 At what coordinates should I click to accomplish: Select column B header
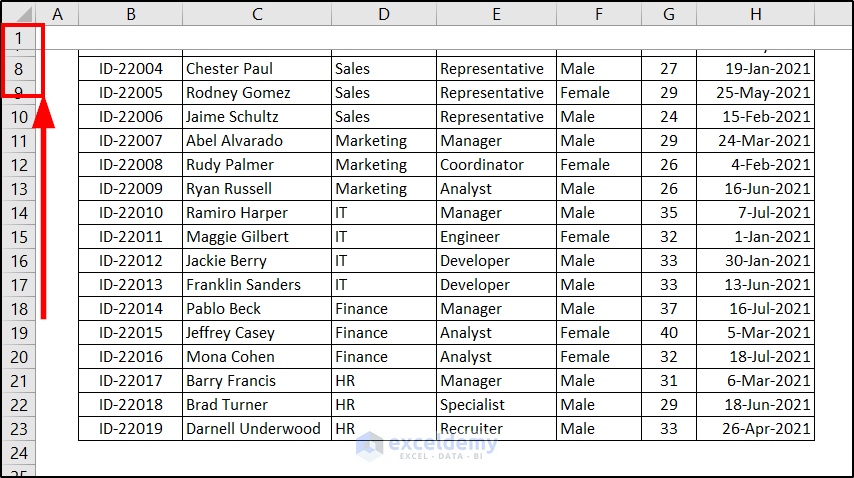[130, 14]
